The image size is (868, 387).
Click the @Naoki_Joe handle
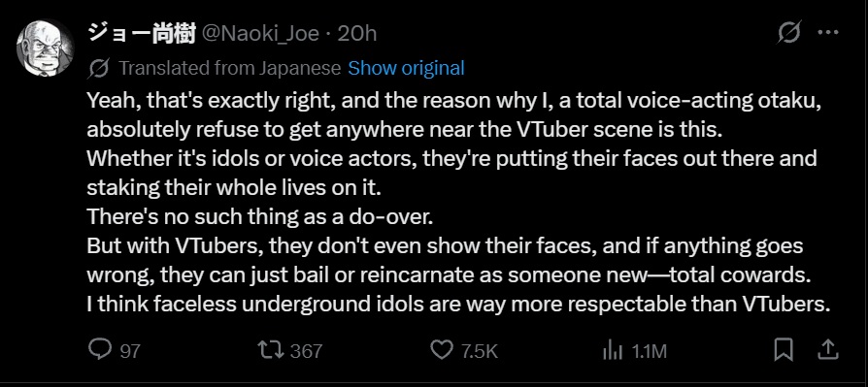click(x=259, y=34)
